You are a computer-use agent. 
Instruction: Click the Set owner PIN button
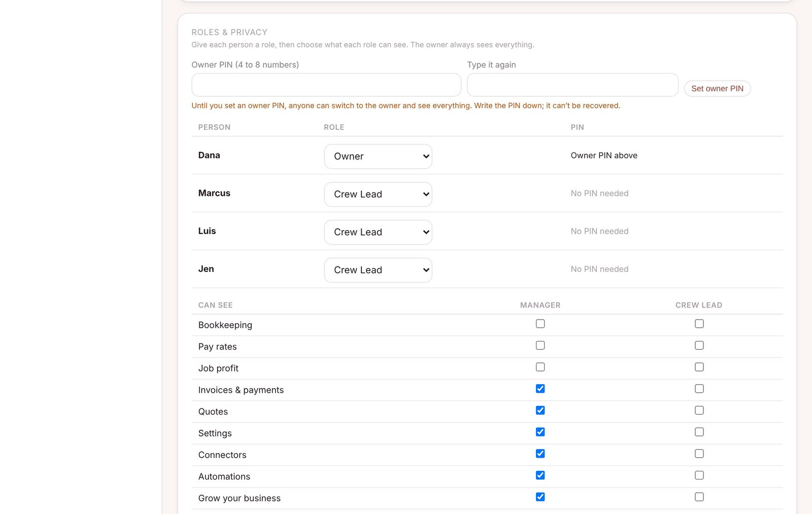[717, 88]
